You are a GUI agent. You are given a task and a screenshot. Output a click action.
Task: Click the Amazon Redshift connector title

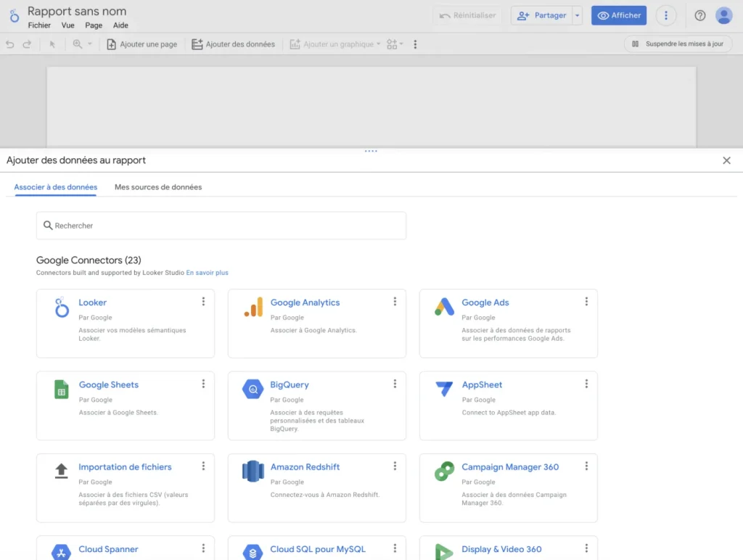pos(305,466)
